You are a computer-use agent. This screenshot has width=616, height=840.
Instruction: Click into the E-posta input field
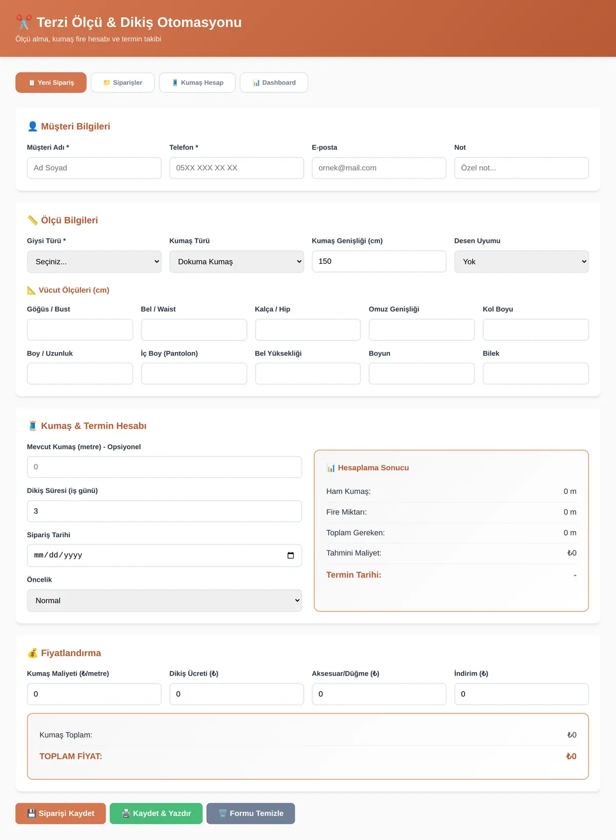coord(379,168)
